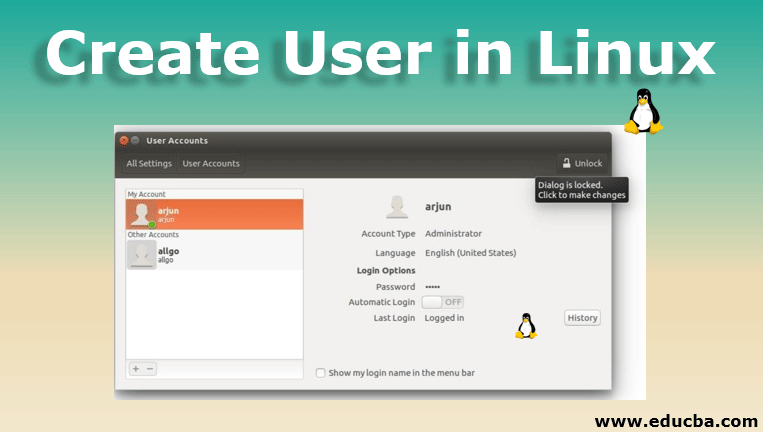
Task: Change Language English (United States) value
Action: [471, 253]
